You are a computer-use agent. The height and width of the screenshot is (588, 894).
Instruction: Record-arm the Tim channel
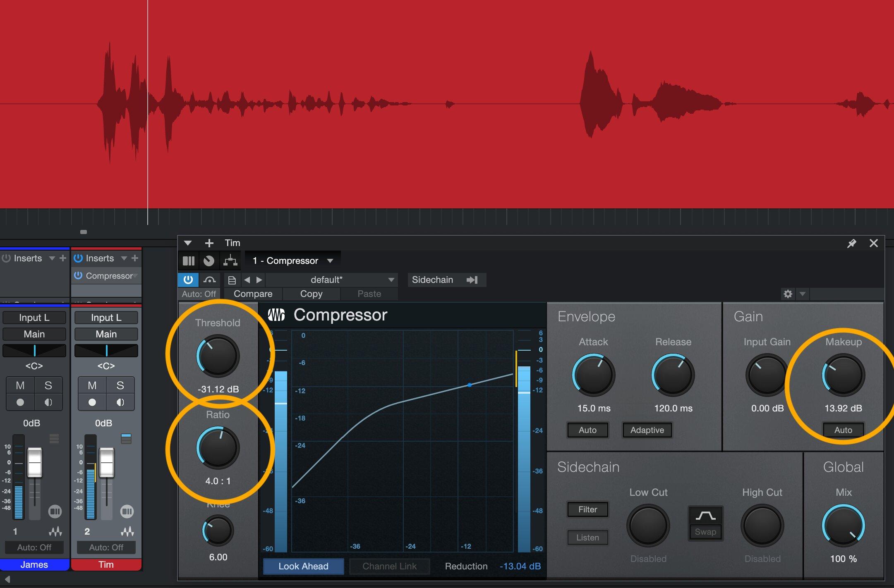[92, 402]
